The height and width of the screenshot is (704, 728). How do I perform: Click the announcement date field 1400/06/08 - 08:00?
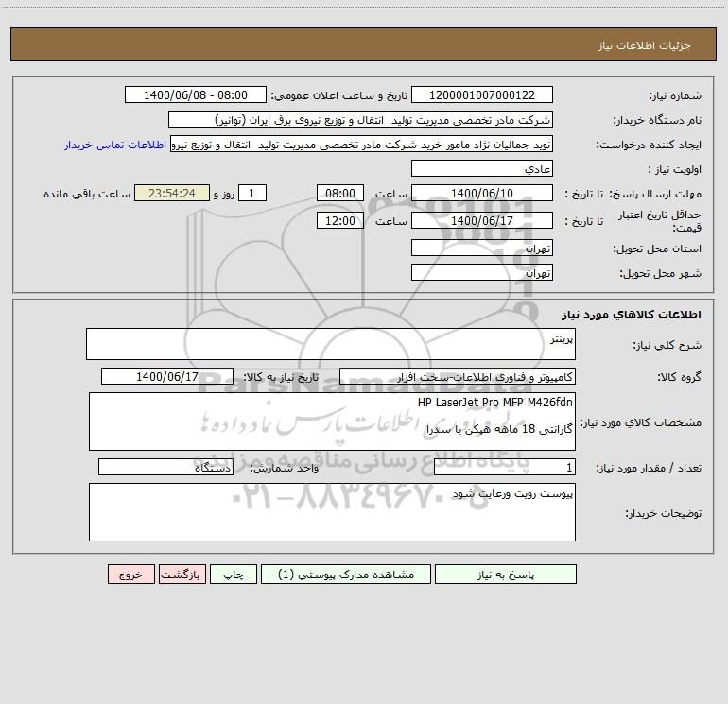click(196, 95)
